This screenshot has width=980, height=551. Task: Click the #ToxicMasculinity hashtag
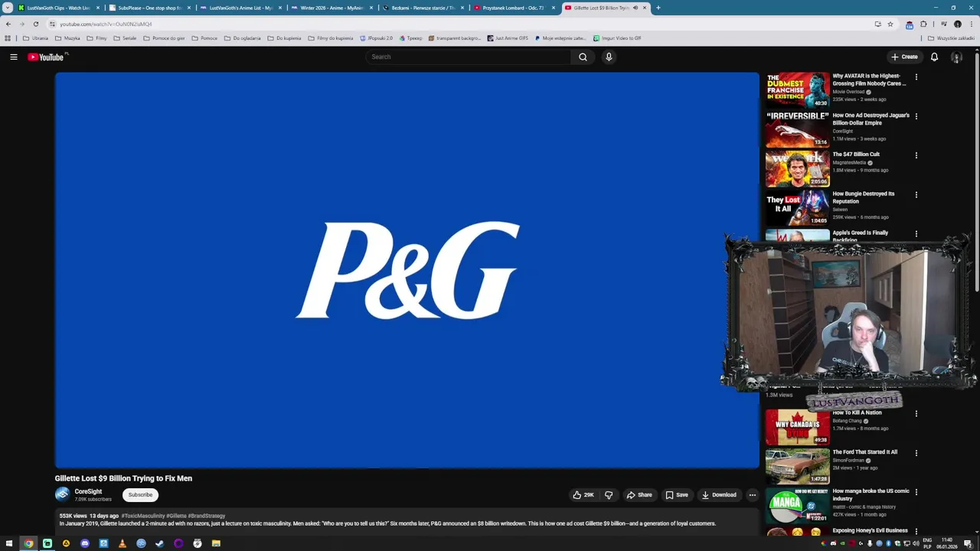coord(142,516)
